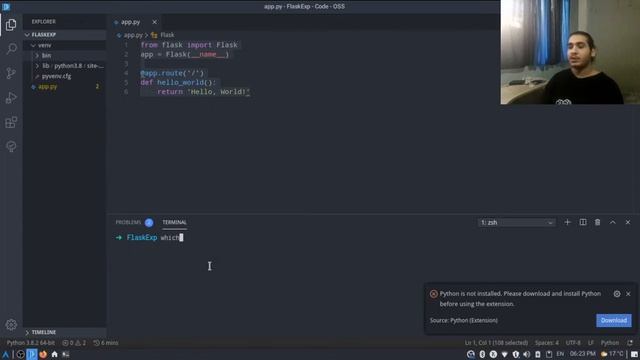Image resolution: width=640 pixels, height=360 pixels.
Task: Click the Explorer panel title
Action: (44, 22)
